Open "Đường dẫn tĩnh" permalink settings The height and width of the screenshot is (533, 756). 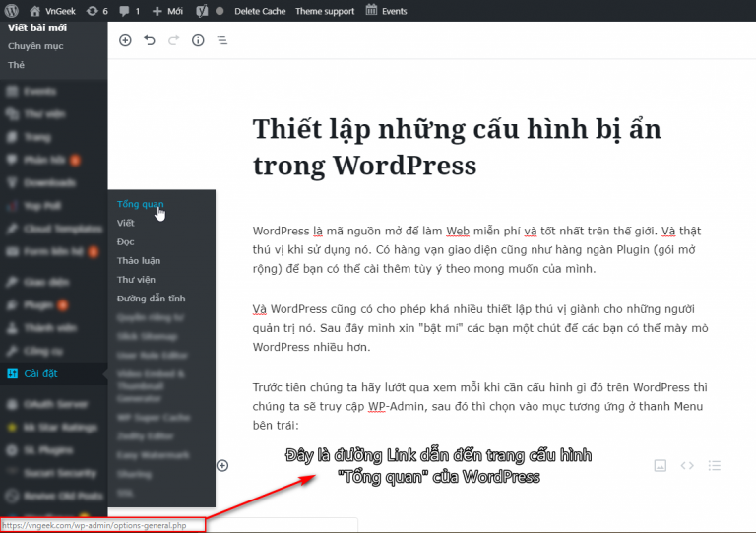(x=151, y=299)
